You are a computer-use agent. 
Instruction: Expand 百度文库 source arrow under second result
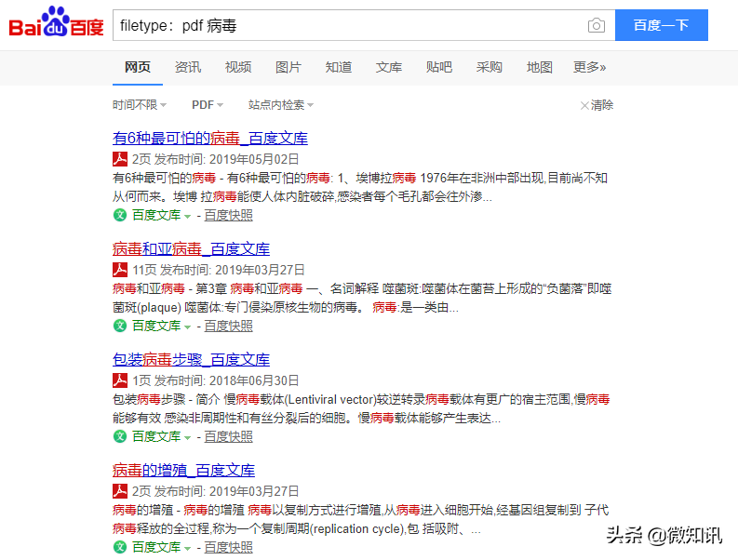187,327
